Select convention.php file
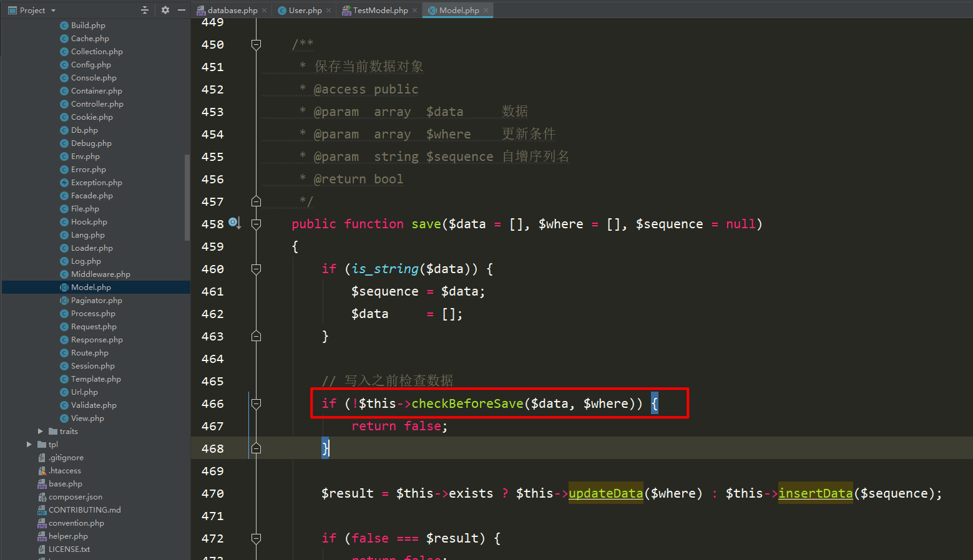 point(76,523)
